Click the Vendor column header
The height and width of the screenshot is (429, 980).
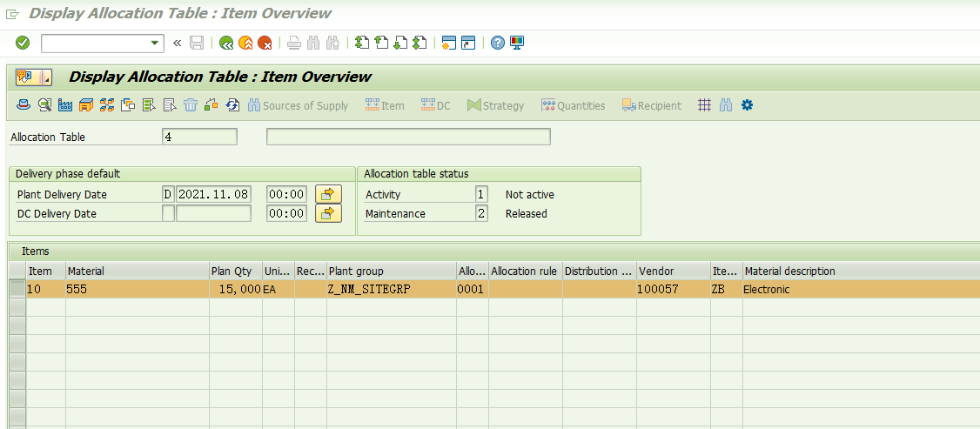(x=673, y=271)
